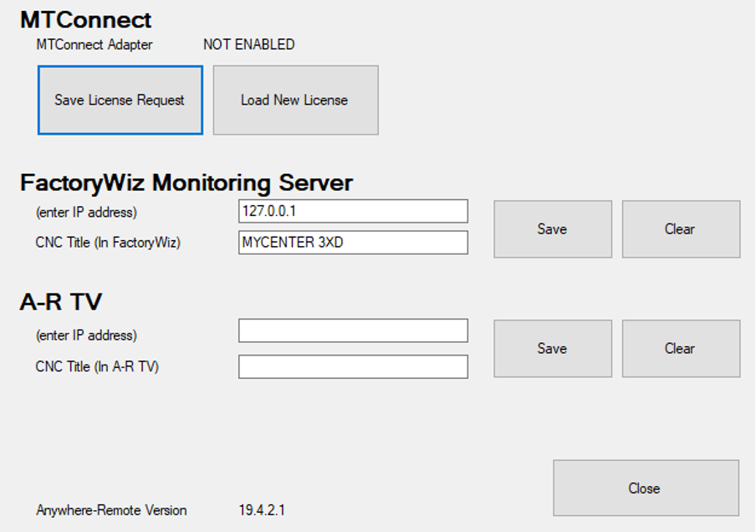The image size is (756, 532).
Task: Select the empty CNC Title (In A-R TV) field
Action: click(x=353, y=366)
